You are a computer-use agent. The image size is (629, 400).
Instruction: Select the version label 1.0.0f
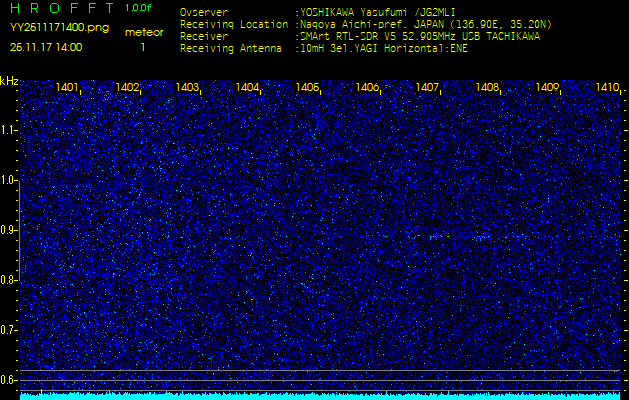point(138,8)
